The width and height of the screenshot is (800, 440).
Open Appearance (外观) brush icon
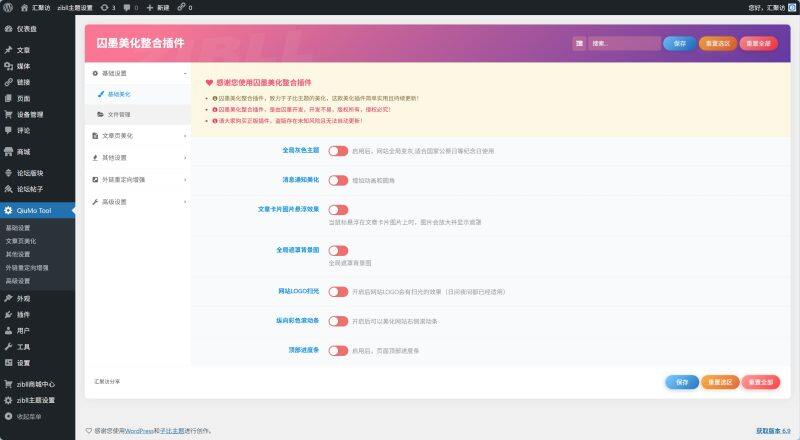tap(8, 299)
